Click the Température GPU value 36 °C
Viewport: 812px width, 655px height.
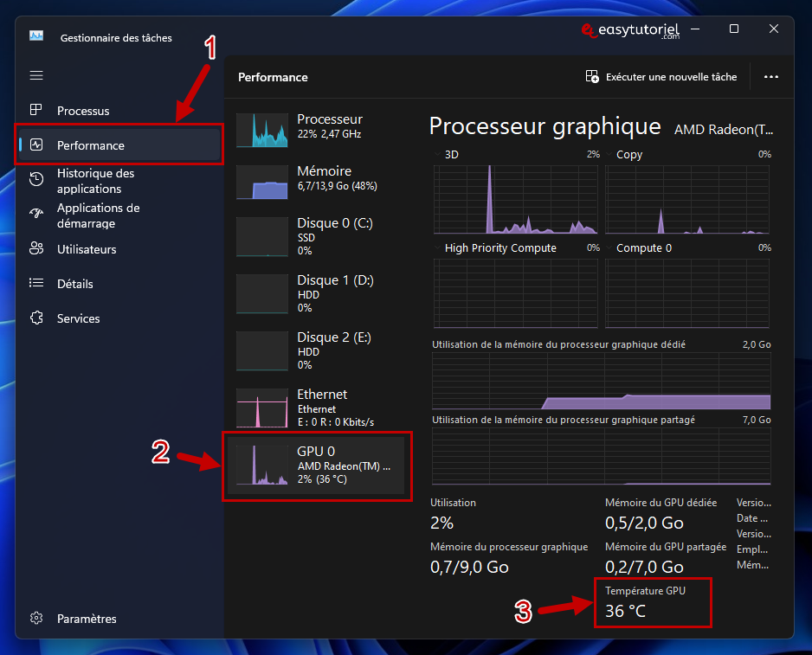tap(626, 611)
